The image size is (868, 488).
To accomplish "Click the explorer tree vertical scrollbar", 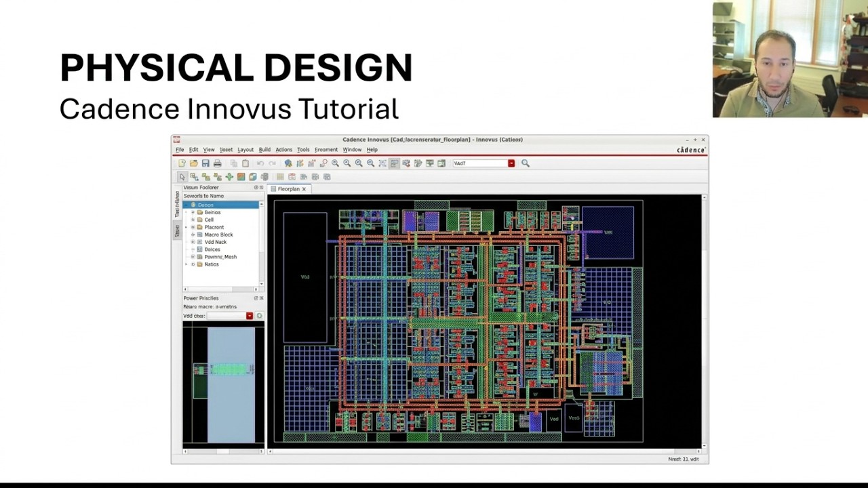I will tap(261, 243).
